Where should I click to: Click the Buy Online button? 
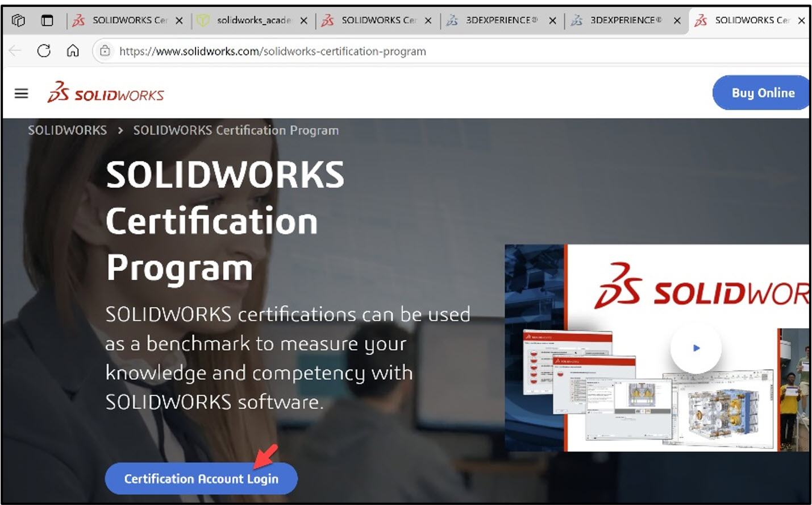762,93
